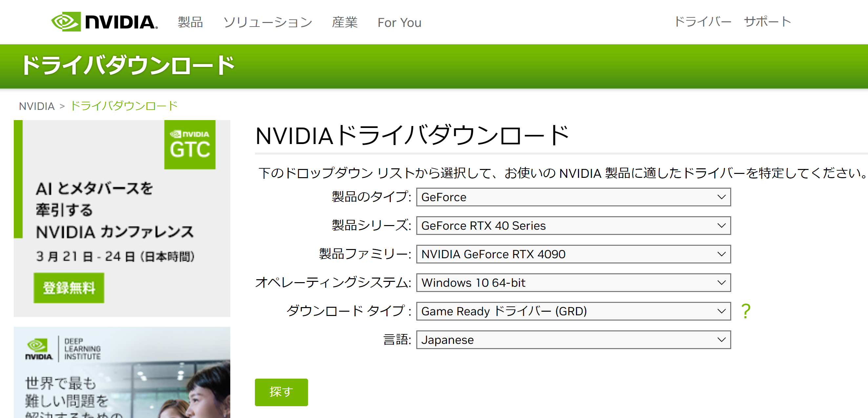This screenshot has height=418, width=868.
Task: Open the 製品シリーズ dropdown RTX 40 Series
Action: 573,225
